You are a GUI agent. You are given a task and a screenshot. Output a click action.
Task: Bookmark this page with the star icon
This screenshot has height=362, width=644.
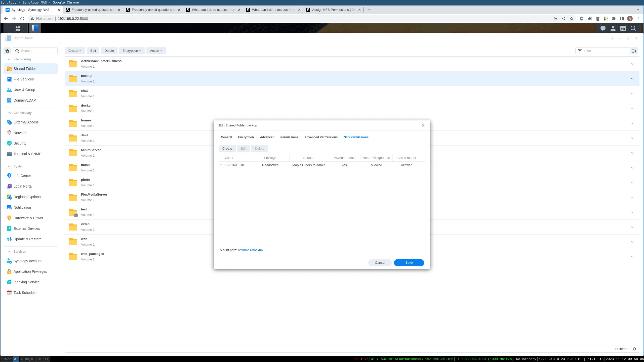coord(572,19)
